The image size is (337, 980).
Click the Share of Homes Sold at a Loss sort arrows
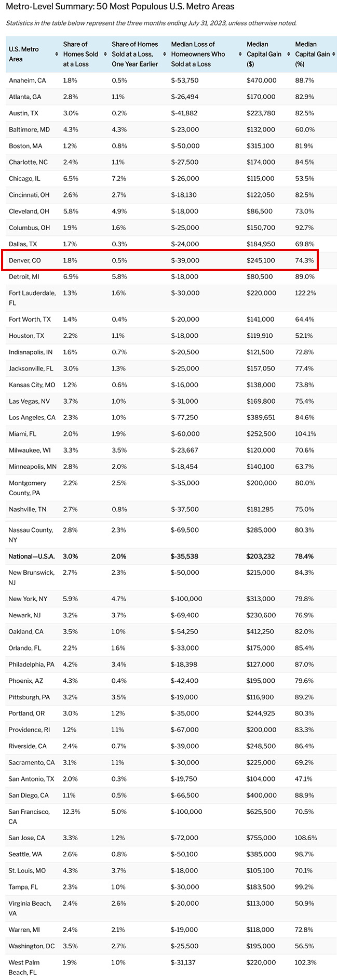[x=105, y=54]
